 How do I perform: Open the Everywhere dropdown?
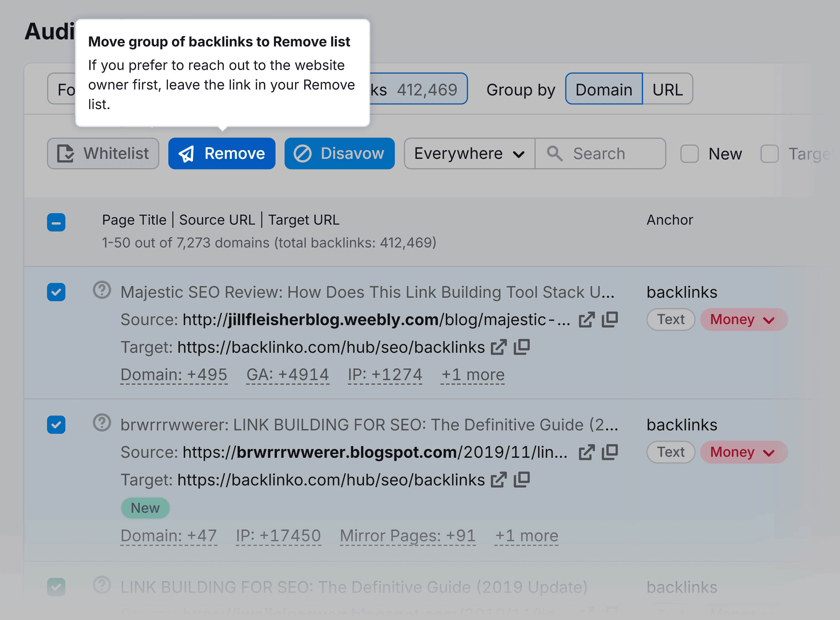(469, 153)
